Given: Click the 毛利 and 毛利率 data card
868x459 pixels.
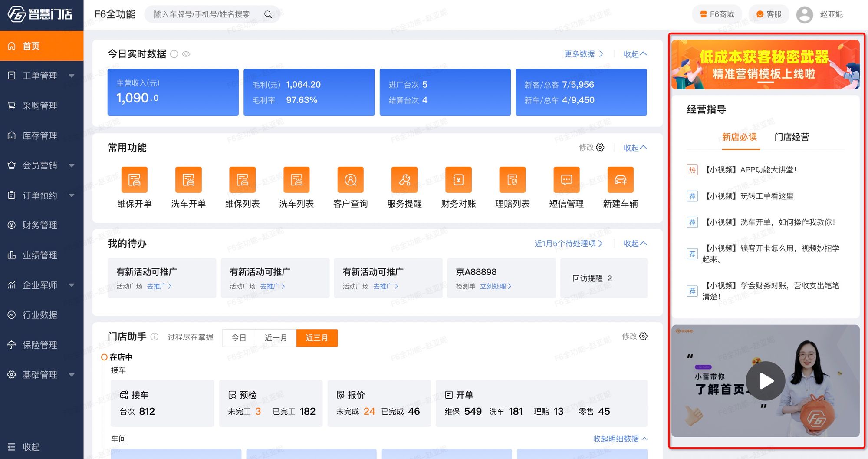Looking at the screenshot, I should point(309,92).
